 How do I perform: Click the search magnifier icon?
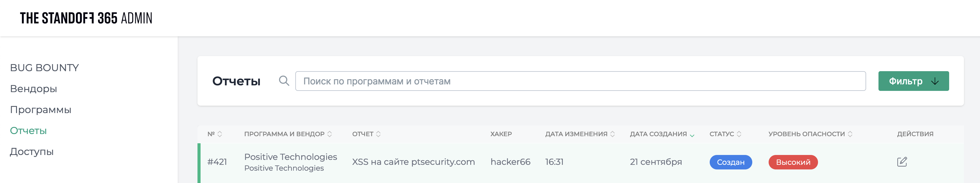[x=284, y=81]
